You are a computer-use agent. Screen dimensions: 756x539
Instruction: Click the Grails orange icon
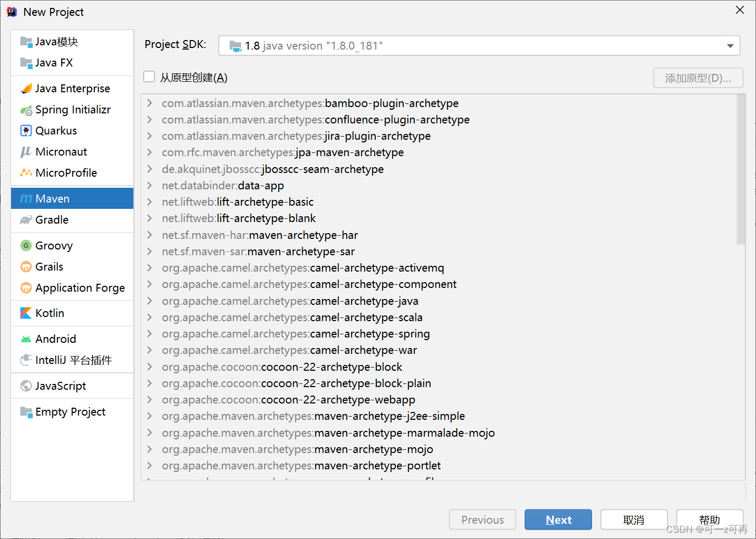pyautogui.click(x=26, y=267)
